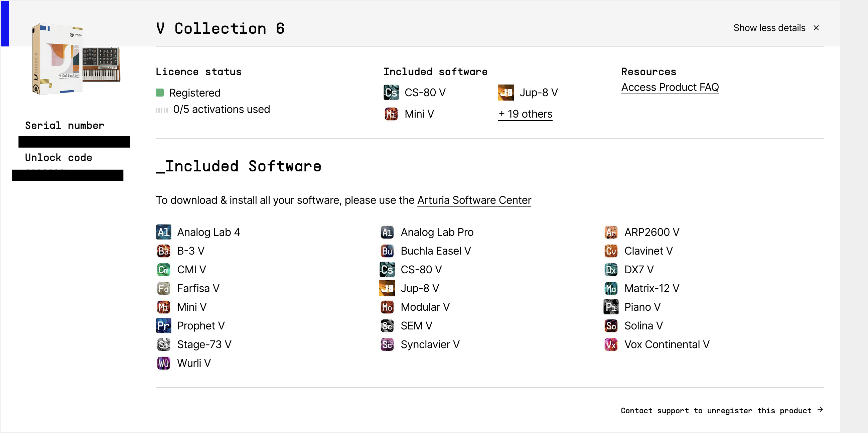Click the Modular V icon

tap(387, 307)
